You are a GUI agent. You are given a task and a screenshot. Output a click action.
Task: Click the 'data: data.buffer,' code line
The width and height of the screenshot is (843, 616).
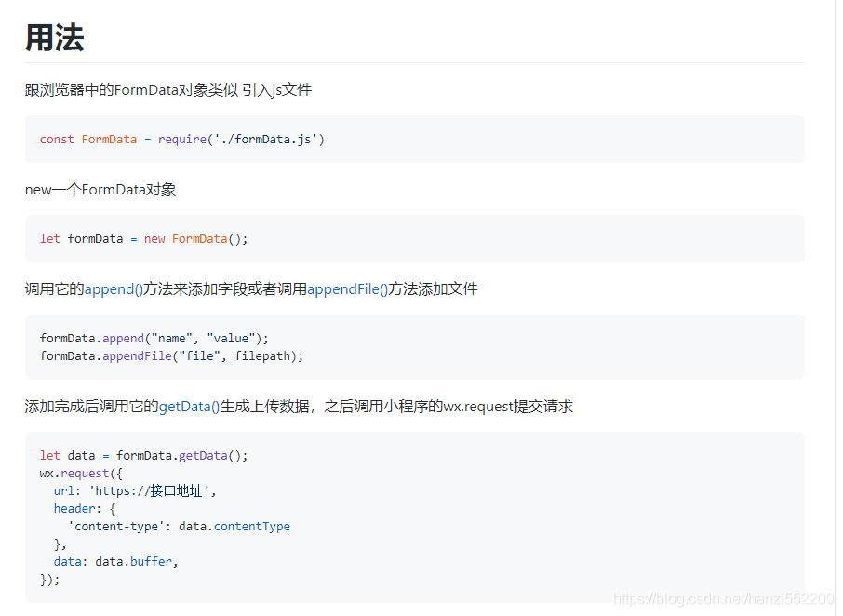pos(115,562)
